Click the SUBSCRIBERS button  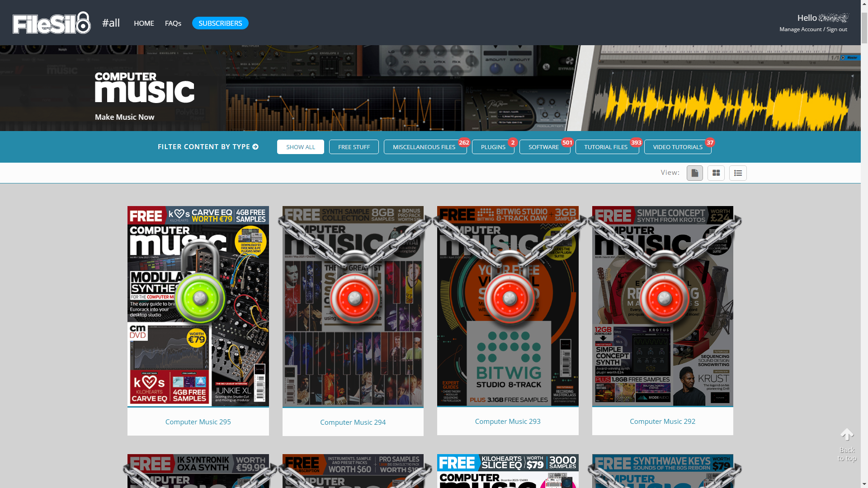220,23
